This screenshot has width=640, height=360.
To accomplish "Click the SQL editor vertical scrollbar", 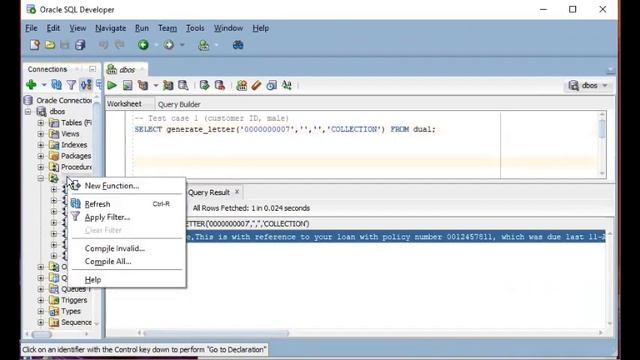I will [x=602, y=129].
